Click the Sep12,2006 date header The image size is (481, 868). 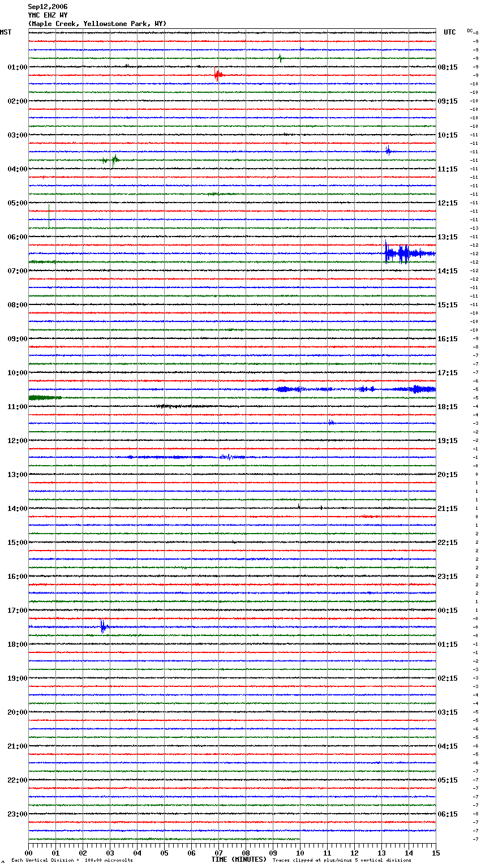click(48, 7)
